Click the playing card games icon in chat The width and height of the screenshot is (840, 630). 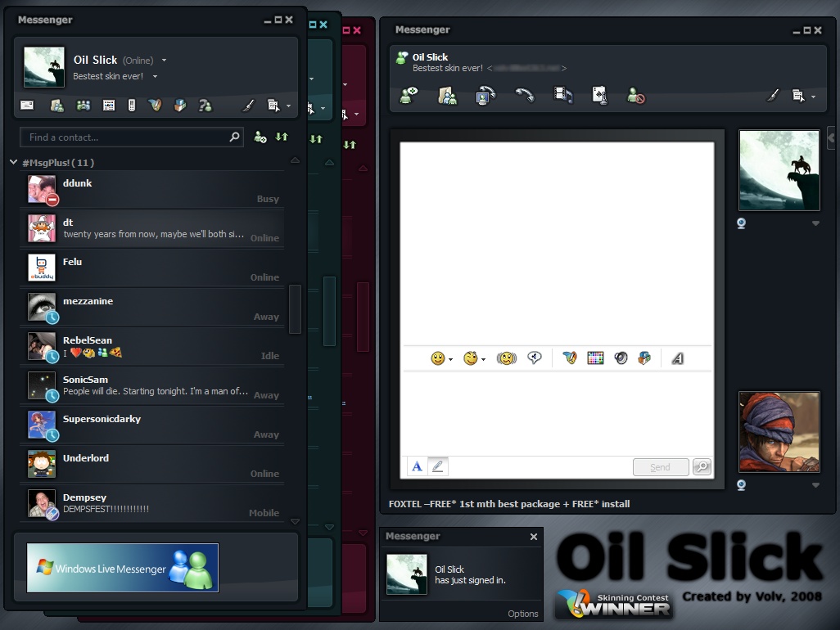(x=599, y=95)
